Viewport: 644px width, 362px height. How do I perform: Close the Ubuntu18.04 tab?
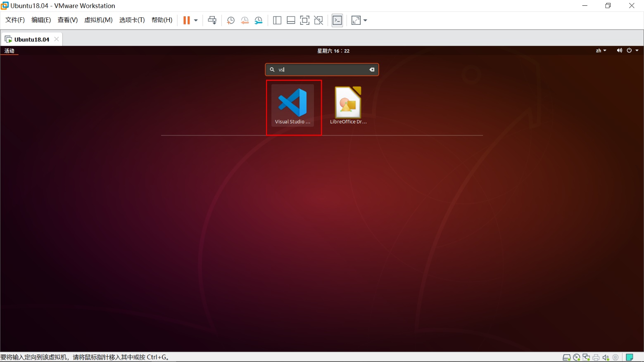57,39
